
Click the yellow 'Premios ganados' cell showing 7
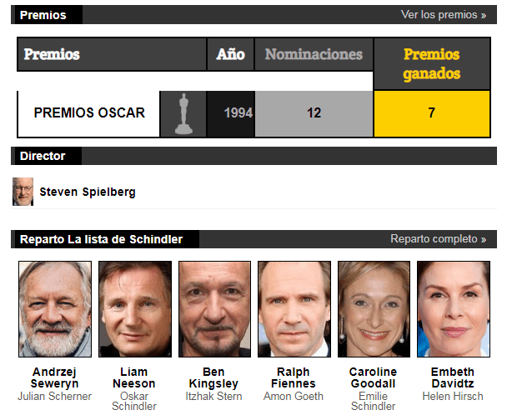(x=432, y=113)
